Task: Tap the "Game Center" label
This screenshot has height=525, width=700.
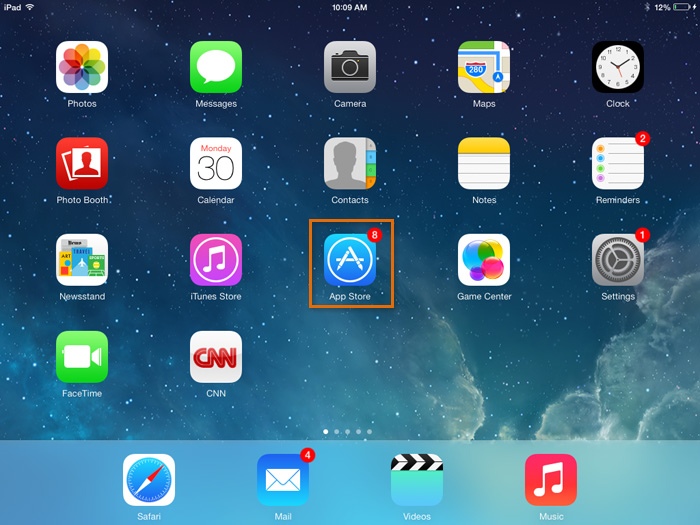Action: coord(484,296)
